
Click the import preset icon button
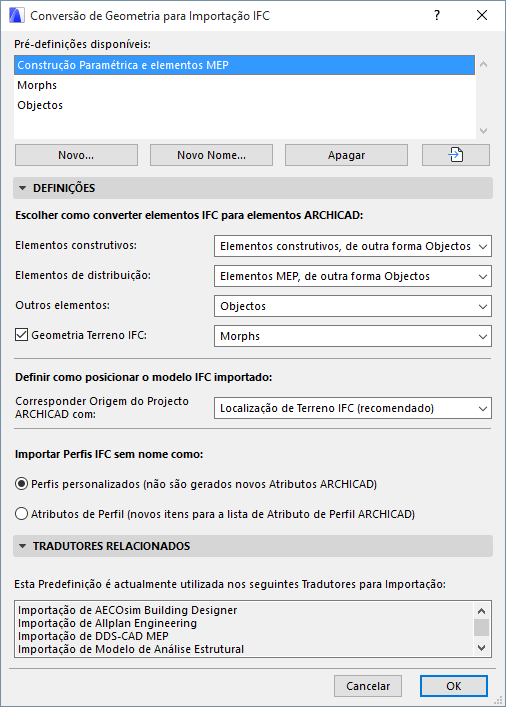tap(455, 155)
